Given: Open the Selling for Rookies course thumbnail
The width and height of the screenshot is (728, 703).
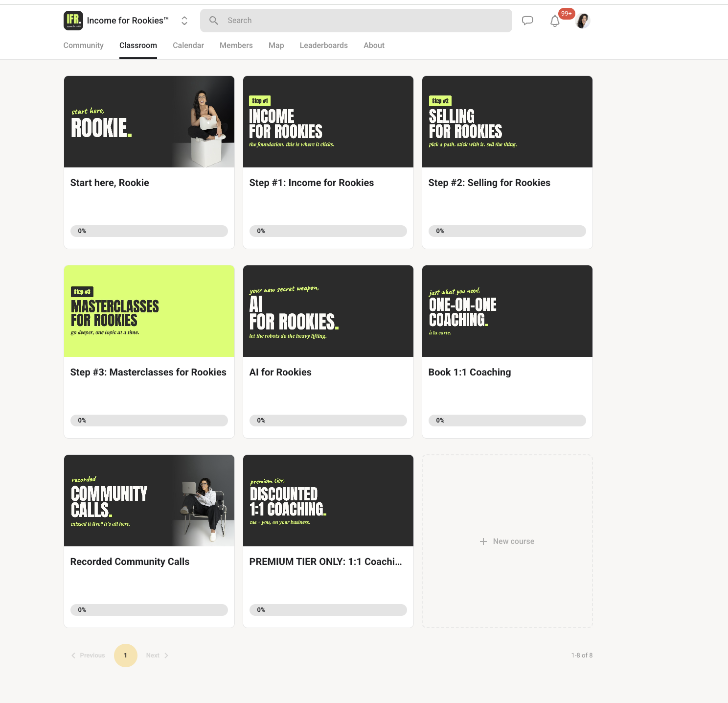Looking at the screenshot, I should [507, 121].
